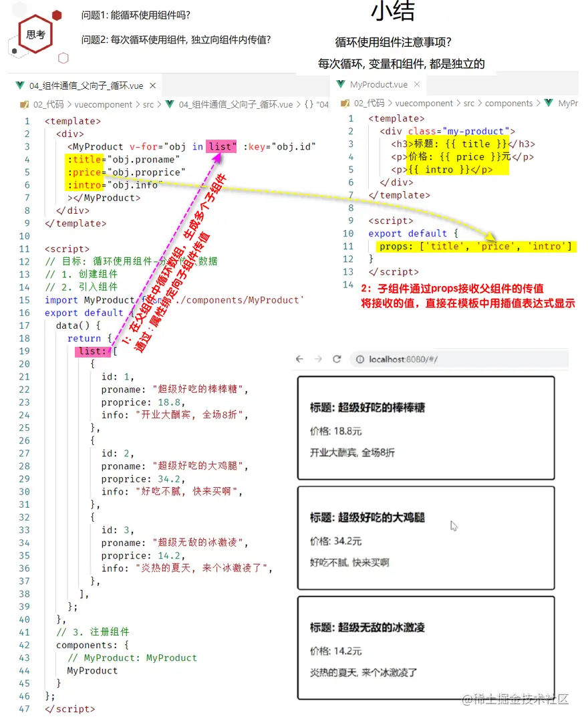Click the '// 3. 注册组件' comment
This screenshot has width=588, height=725.
92,632
